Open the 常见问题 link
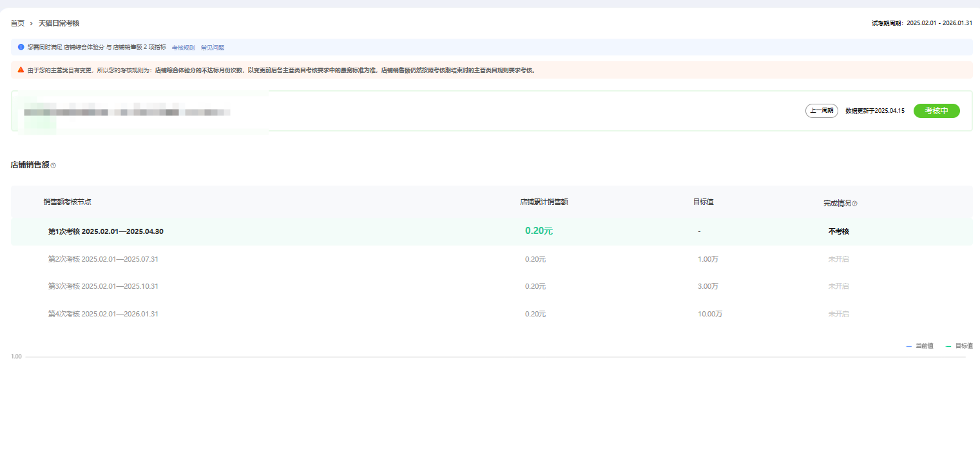This screenshot has width=980, height=455. point(213,48)
